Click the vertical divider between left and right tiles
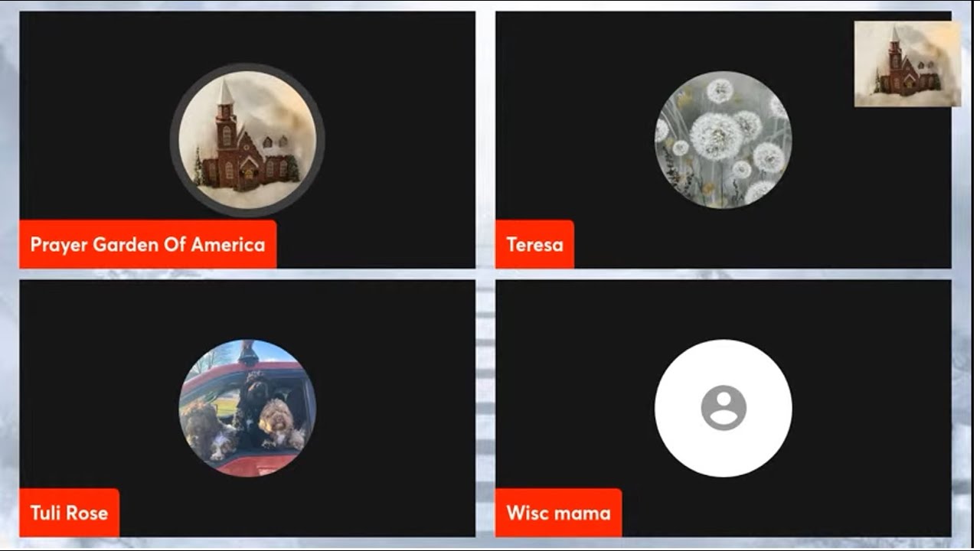Image resolution: width=980 pixels, height=551 pixels. (x=485, y=274)
